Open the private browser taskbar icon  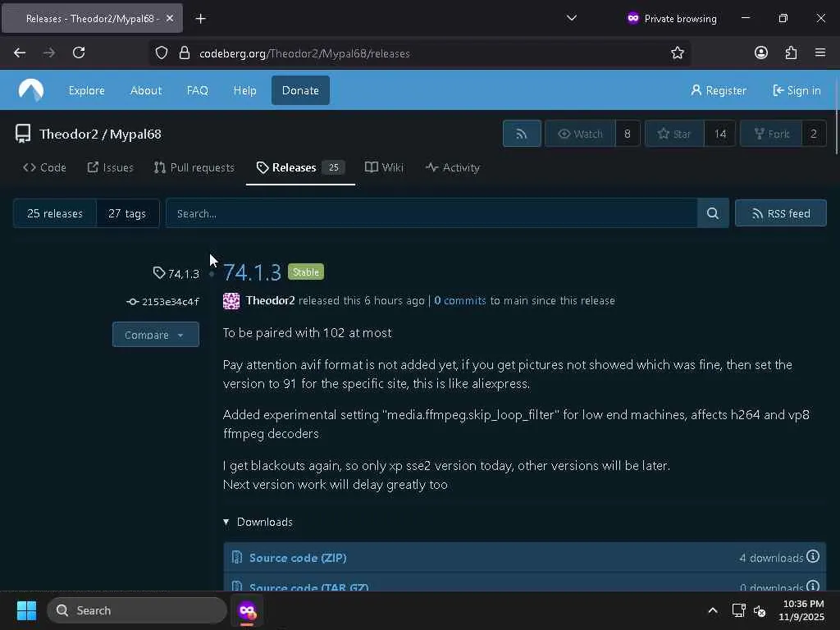(247, 610)
